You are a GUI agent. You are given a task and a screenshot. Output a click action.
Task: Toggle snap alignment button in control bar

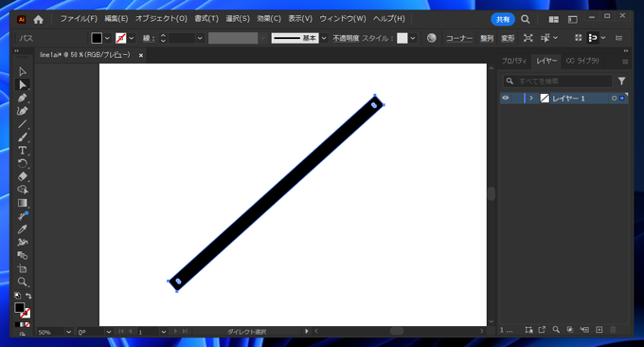(593, 38)
